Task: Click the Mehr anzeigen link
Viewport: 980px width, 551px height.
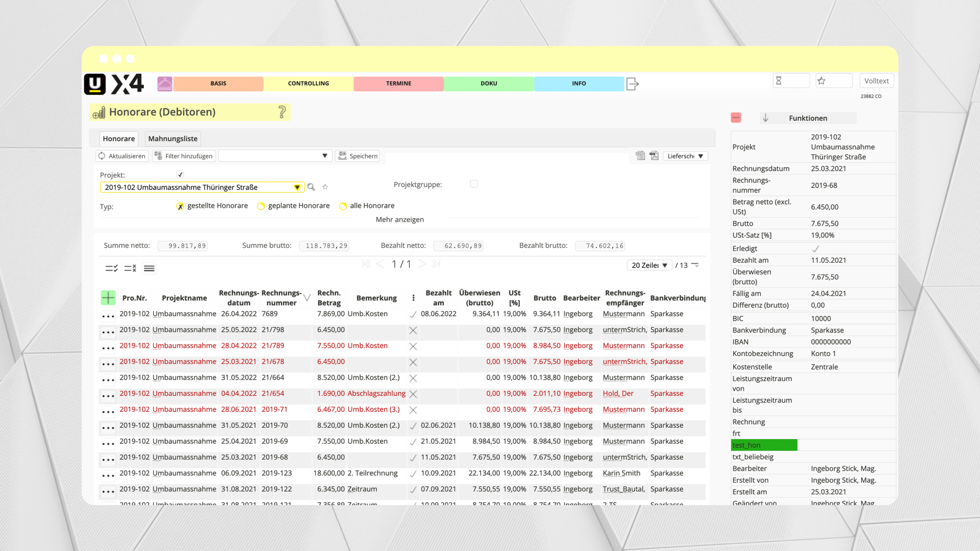Action: click(x=399, y=219)
